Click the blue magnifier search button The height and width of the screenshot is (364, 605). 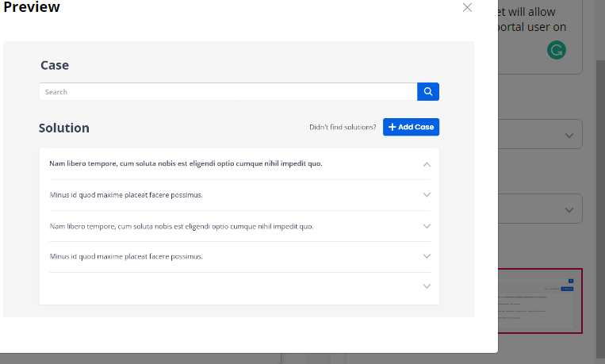coord(428,92)
